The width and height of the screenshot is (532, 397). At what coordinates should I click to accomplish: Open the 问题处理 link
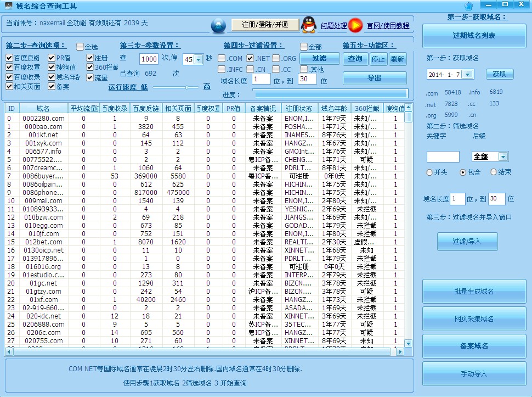[333, 25]
